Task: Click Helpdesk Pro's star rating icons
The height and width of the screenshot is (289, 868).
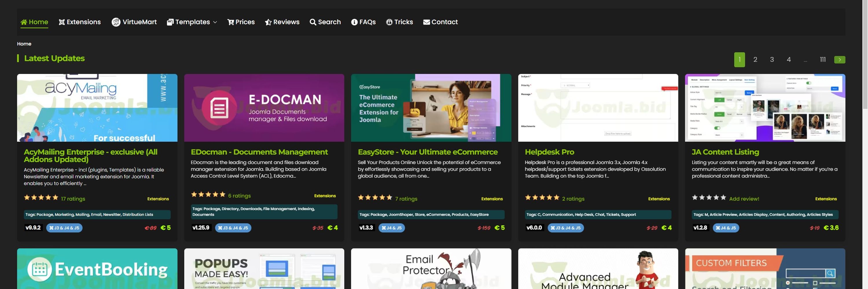Action: (x=542, y=197)
